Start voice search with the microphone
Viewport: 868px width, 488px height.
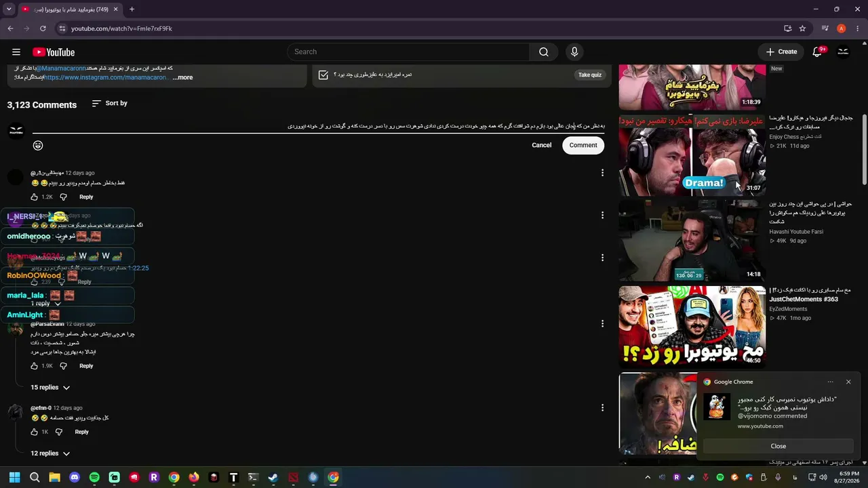[574, 52]
